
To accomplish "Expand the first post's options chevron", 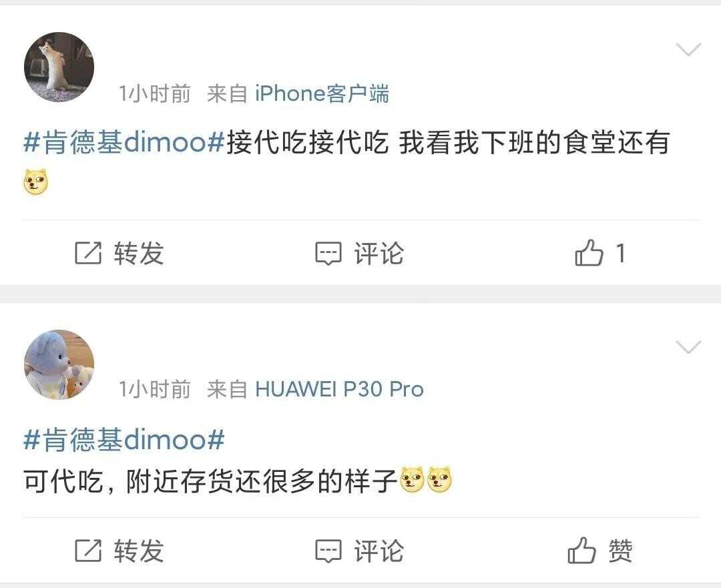I will pos(688,49).
